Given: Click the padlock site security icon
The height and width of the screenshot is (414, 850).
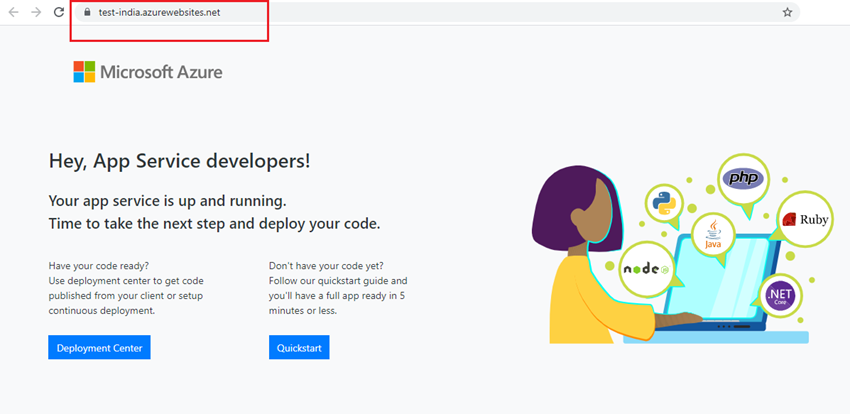Looking at the screenshot, I should 87,12.
